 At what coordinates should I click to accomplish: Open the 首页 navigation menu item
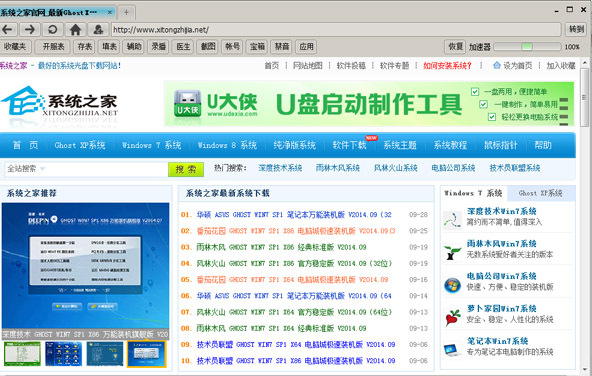pos(25,145)
